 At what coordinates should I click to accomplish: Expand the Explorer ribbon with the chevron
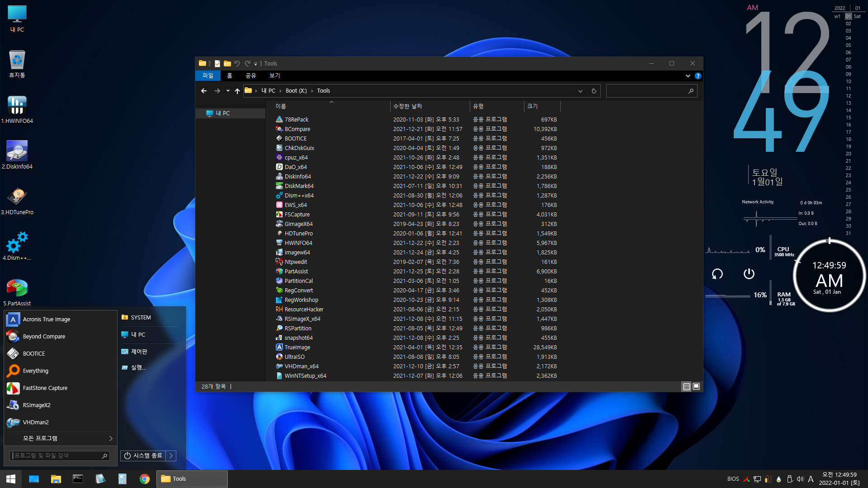(688, 76)
